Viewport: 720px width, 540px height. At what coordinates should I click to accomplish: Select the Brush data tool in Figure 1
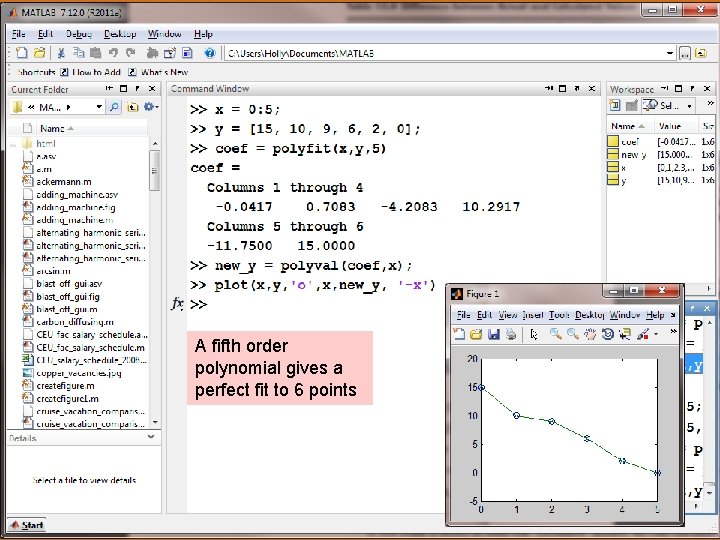(x=643, y=334)
